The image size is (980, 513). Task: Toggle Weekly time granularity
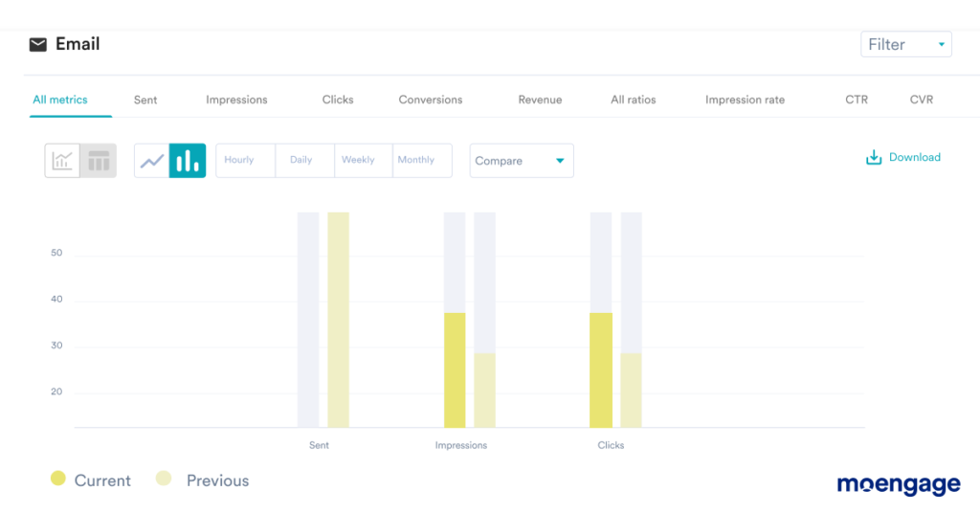click(x=358, y=161)
